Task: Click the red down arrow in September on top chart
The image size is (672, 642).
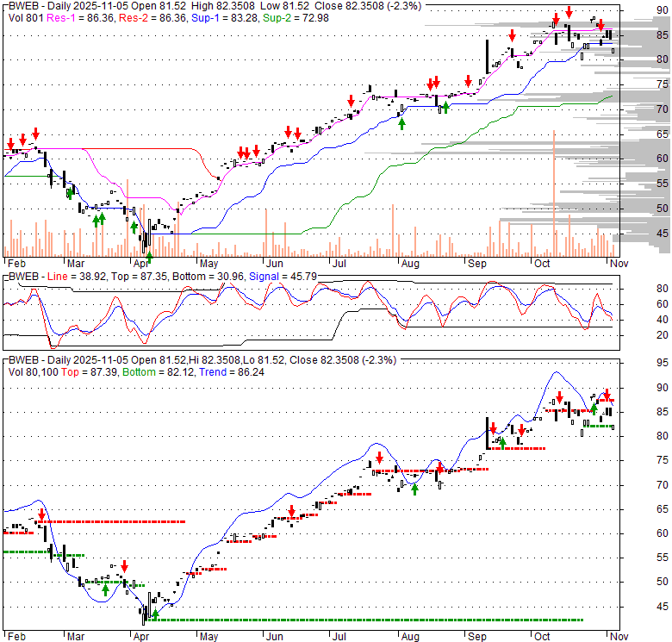Action: [513, 35]
